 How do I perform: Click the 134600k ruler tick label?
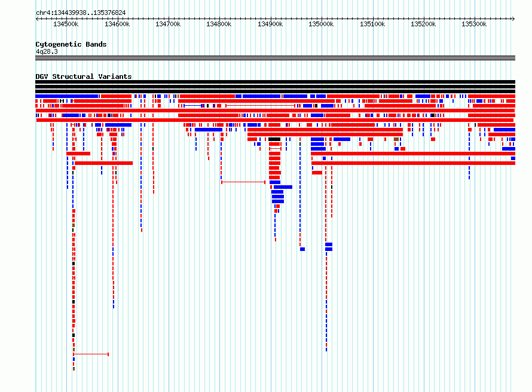[x=117, y=24]
